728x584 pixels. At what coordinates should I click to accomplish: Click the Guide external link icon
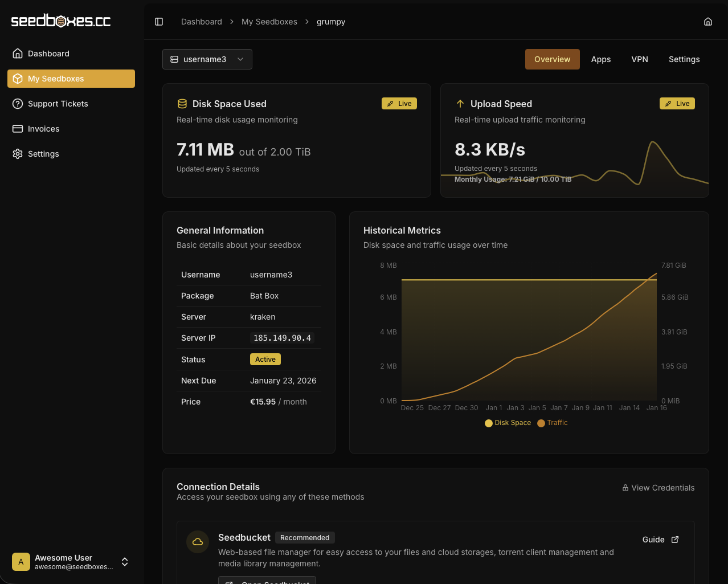[675, 540]
